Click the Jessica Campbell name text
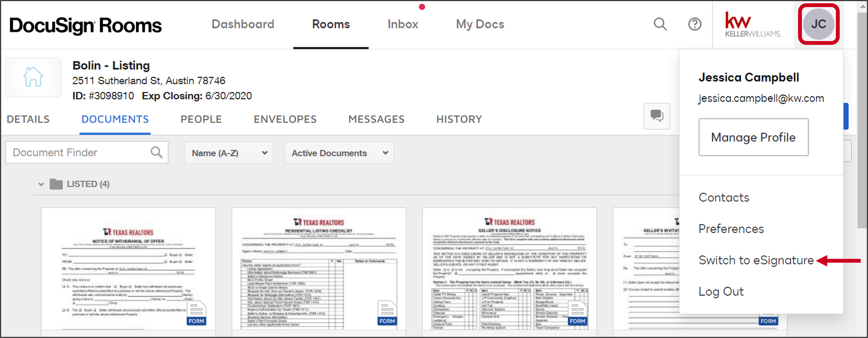Image resolution: width=868 pixels, height=338 pixels. click(749, 77)
